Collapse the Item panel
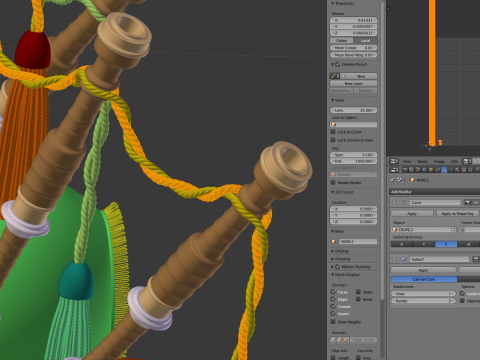 [332, 231]
